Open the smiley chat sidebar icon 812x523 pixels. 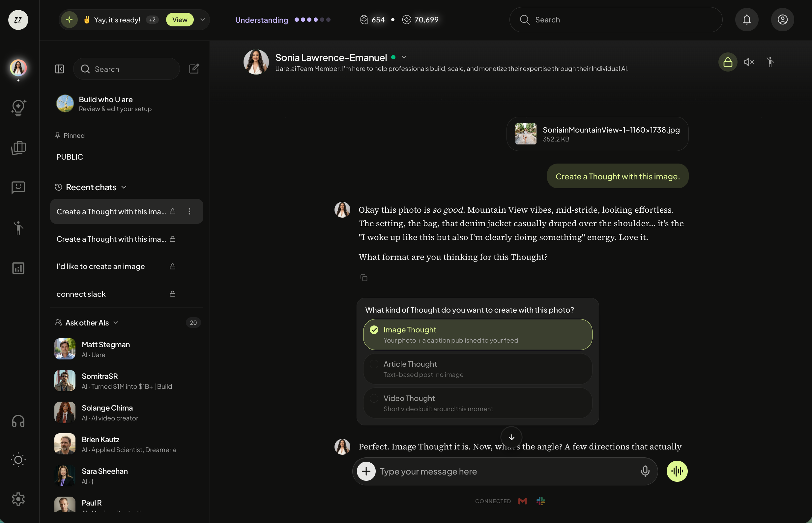point(18,187)
